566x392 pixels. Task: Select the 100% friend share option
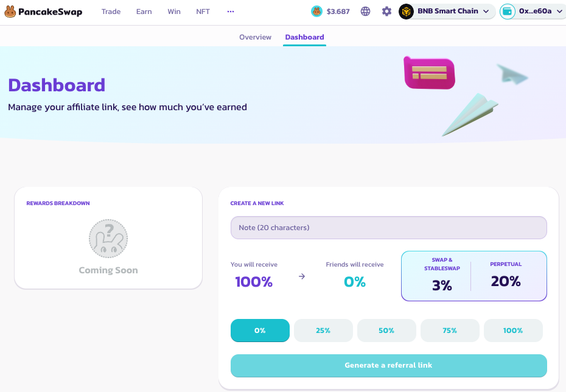[x=513, y=331]
